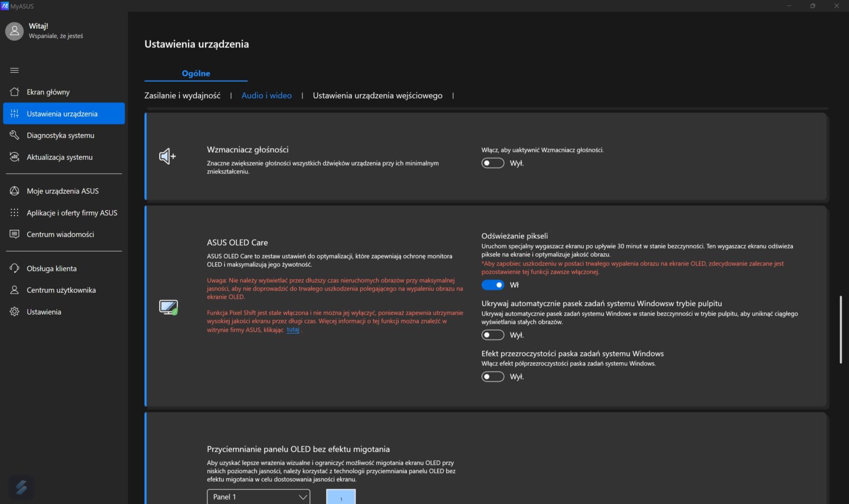Viewport: 849px width, 504px height.
Task: Open Ustawienia gear icon in sidebar
Action: (x=14, y=312)
